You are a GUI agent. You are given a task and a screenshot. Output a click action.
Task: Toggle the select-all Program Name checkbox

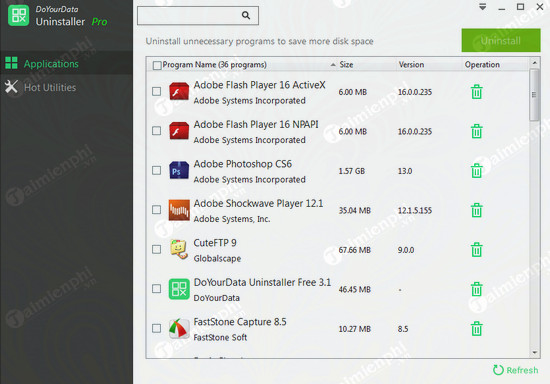[157, 65]
